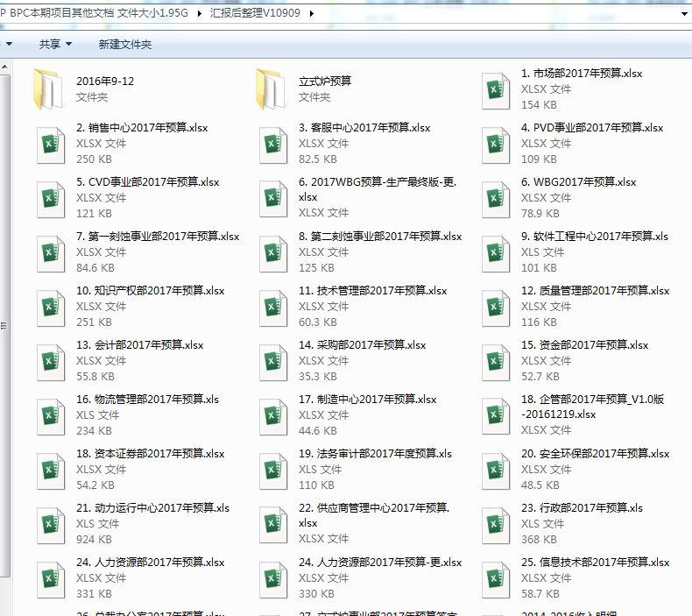
Task: Select the Excel icon for 22. 供应商管理中心2017年预算
Action: point(273,525)
